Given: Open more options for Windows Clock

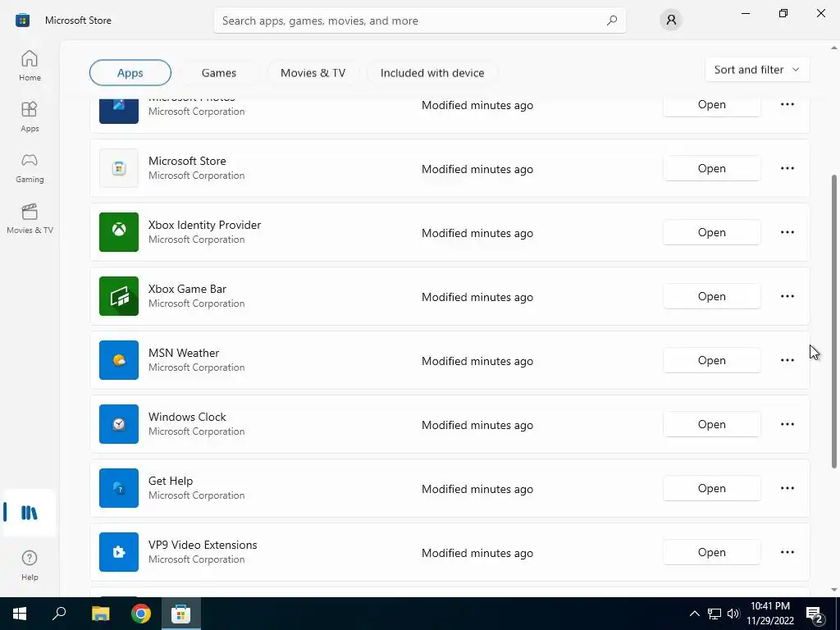Looking at the screenshot, I should click(x=787, y=424).
